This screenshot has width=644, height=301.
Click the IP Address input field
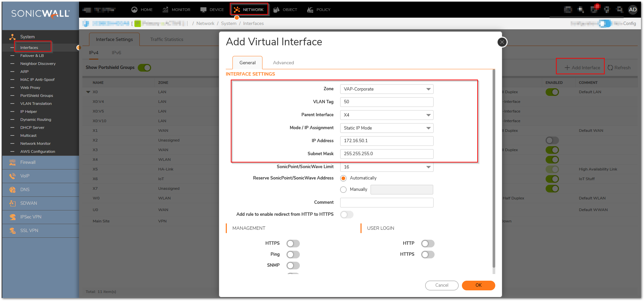[387, 141]
